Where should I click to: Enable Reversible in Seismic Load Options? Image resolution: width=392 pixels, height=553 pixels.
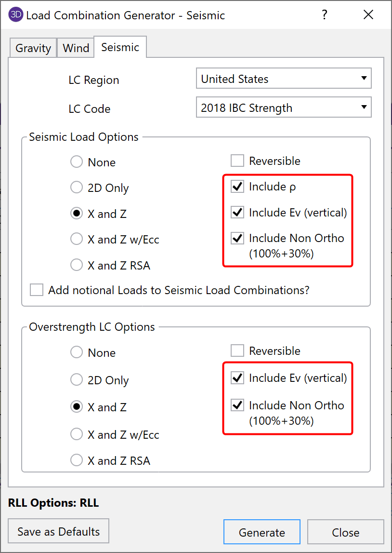(237, 161)
